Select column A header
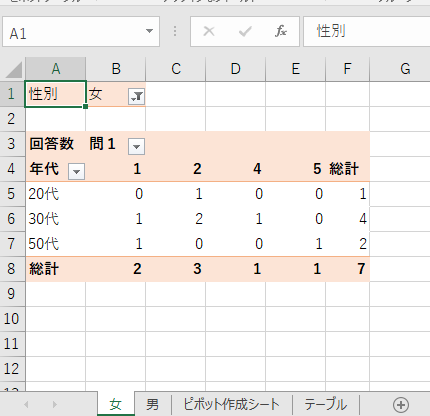Screen dimensions: 430x416 click(56, 69)
